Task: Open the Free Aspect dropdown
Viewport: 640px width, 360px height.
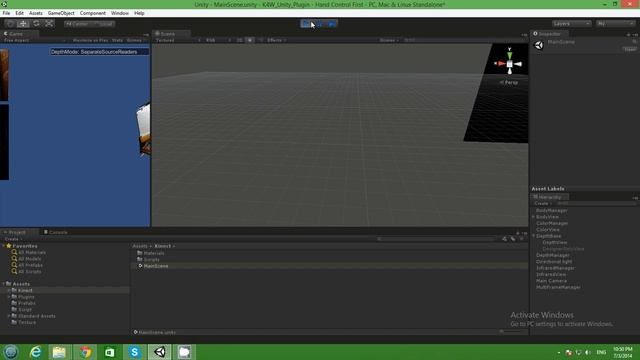Action: (34, 40)
